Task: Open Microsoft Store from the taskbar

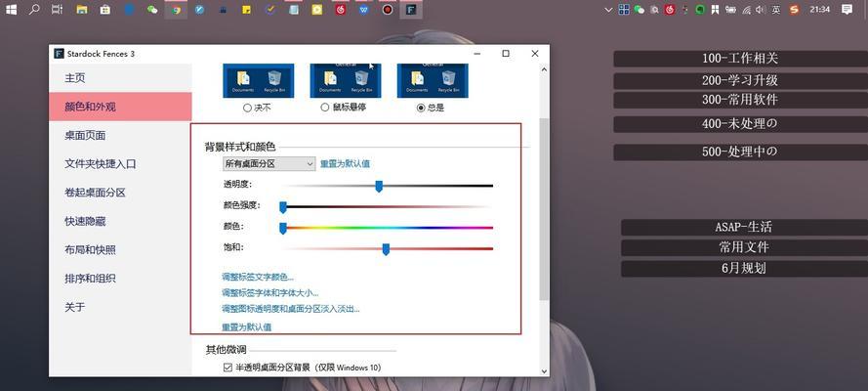Action: pos(104,10)
